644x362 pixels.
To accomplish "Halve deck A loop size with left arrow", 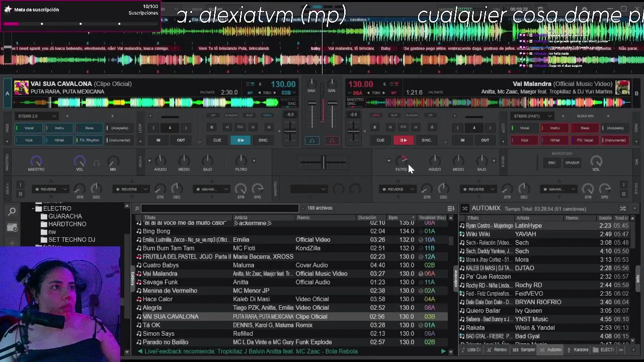I will click(153, 128).
